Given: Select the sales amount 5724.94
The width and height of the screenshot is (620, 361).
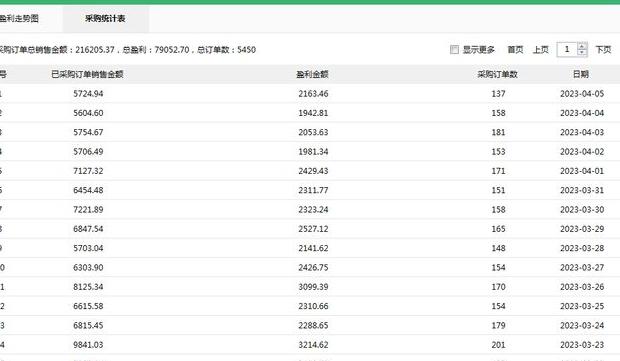Looking at the screenshot, I should [x=88, y=94].
